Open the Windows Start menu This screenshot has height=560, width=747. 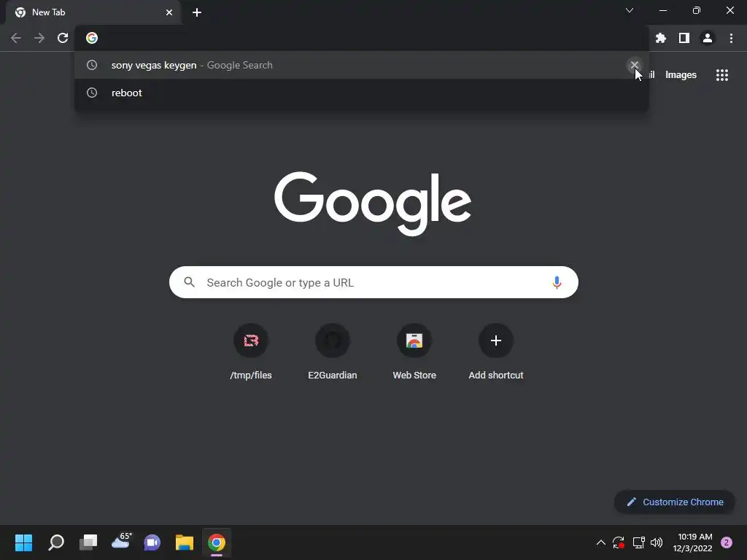click(x=23, y=542)
